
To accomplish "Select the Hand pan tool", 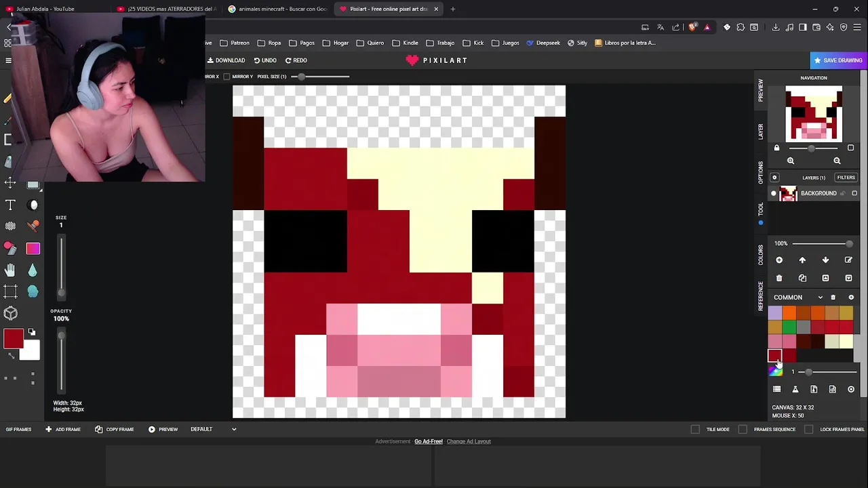I will click(x=10, y=270).
